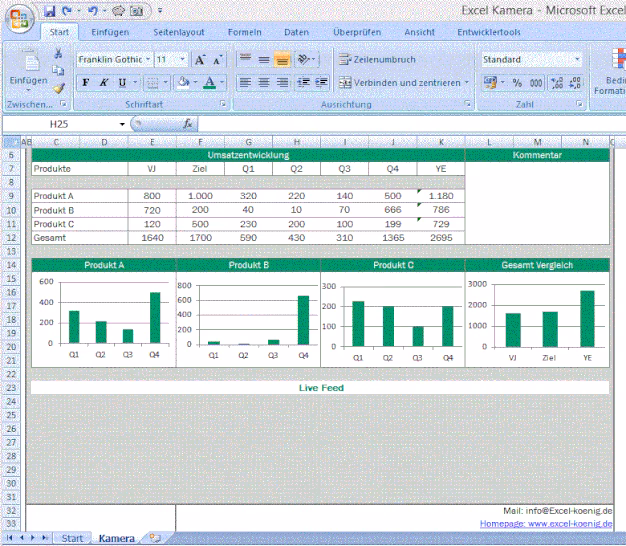Click the insert new worksheet tab icon
The height and width of the screenshot is (546, 626).
(x=155, y=538)
